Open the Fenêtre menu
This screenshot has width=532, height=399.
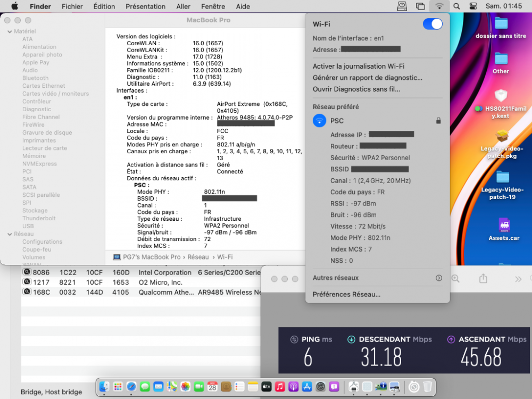tap(213, 6)
